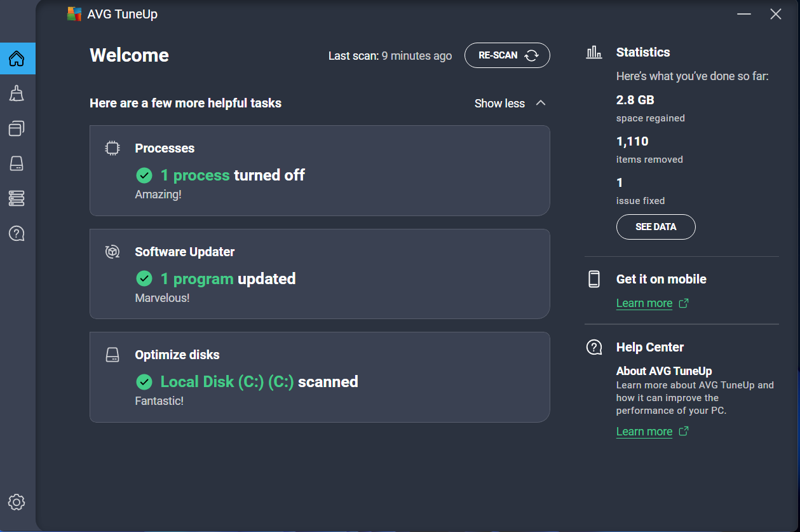Open the Home sidebar icon
The height and width of the screenshot is (532, 800).
[17, 58]
